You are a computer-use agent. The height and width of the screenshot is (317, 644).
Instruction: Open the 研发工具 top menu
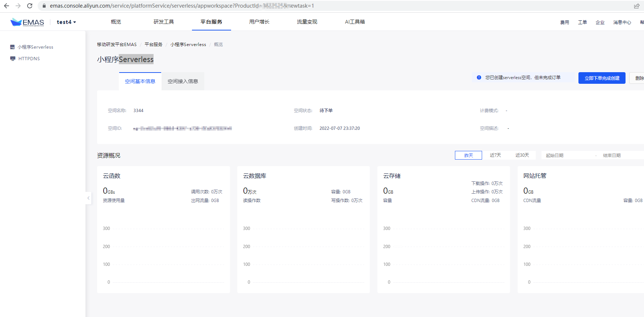point(164,22)
